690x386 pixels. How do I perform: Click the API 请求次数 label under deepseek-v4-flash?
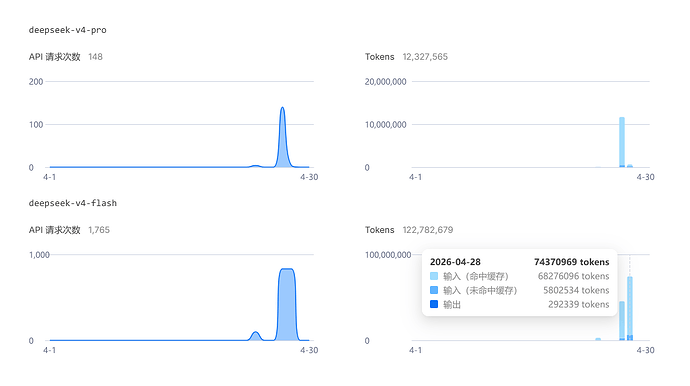coord(55,230)
